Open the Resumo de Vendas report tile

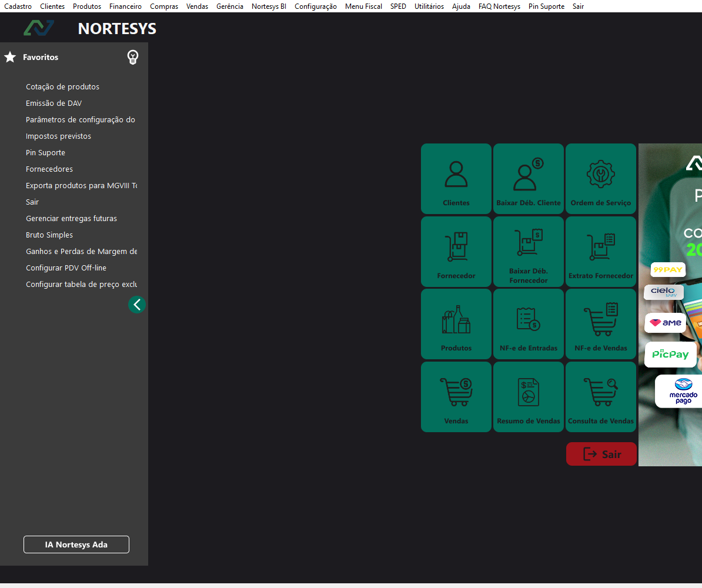click(528, 396)
